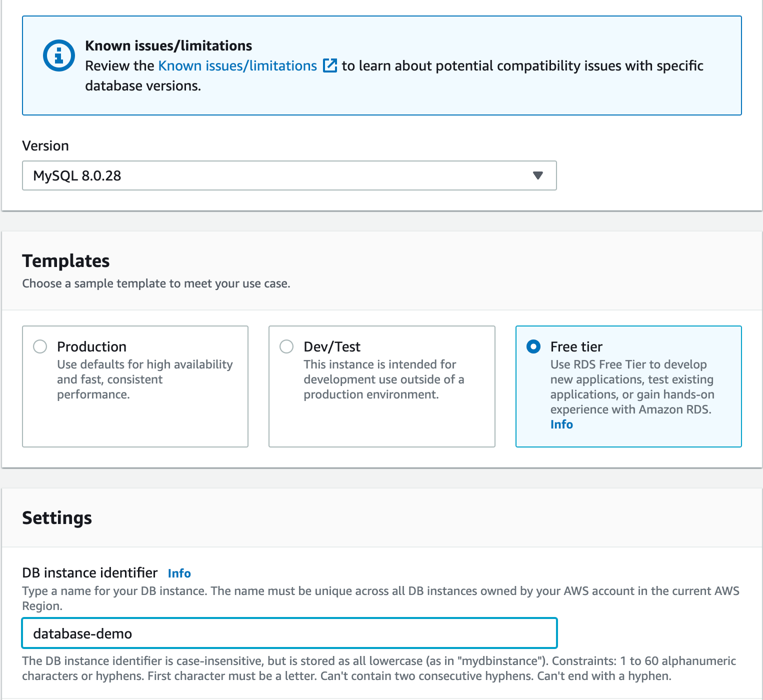Click the Settings section heading
The image size is (763, 700).
(57, 518)
